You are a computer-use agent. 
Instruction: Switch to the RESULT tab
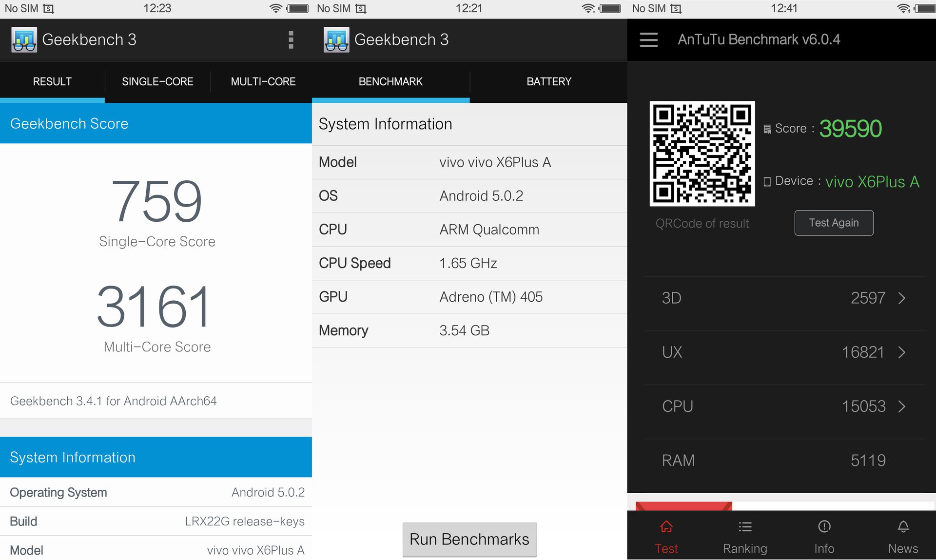coord(52,82)
